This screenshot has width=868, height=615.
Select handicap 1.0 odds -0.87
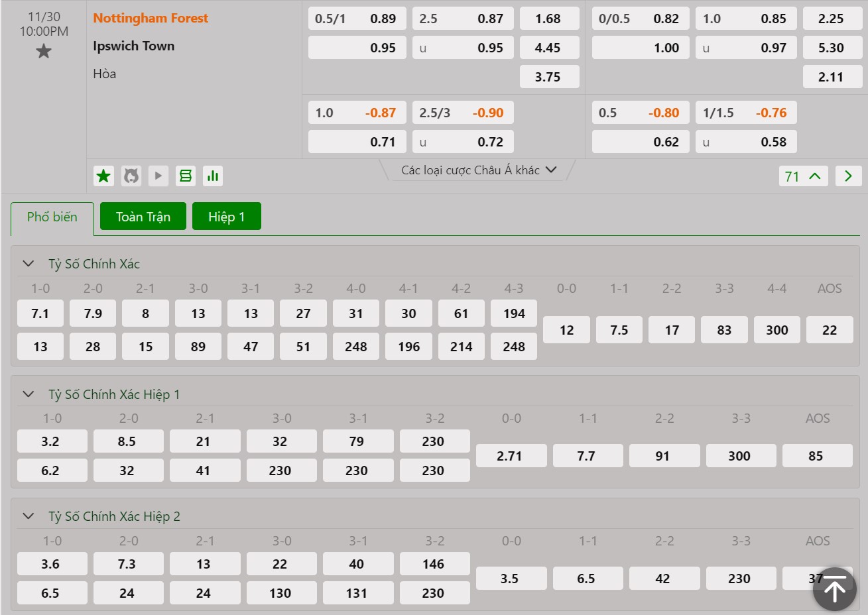tap(357, 113)
